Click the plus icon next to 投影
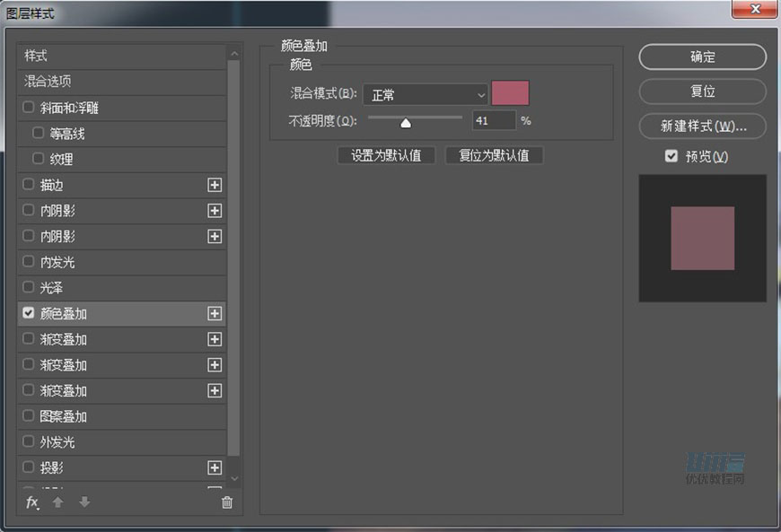 pos(215,468)
